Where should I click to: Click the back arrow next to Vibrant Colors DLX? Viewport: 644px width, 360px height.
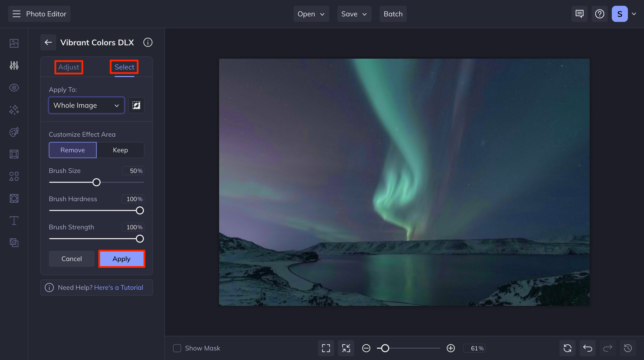pos(48,42)
